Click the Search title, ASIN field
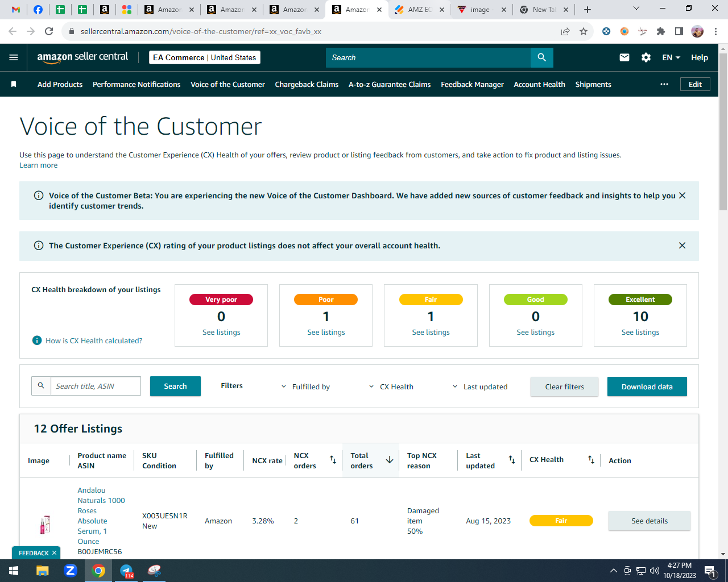 tap(96, 386)
